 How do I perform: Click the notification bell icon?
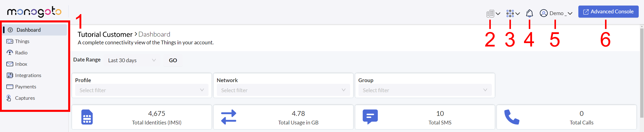529,13
